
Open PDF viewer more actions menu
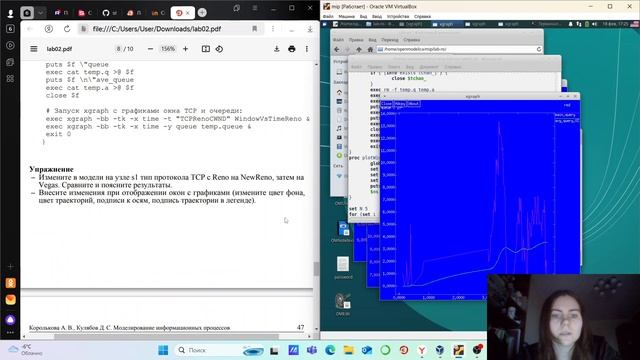coord(307,49)
